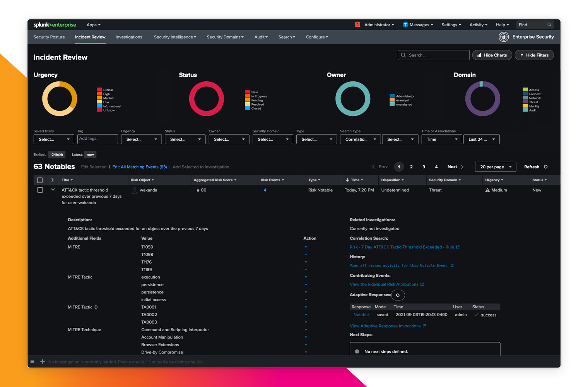
Task: Click the Prev page arrow icon
Action: [x=373, y=167]
